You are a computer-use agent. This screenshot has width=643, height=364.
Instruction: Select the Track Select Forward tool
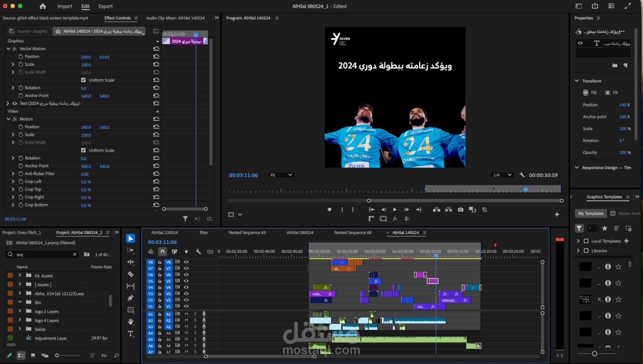click(x=131, y=250)
